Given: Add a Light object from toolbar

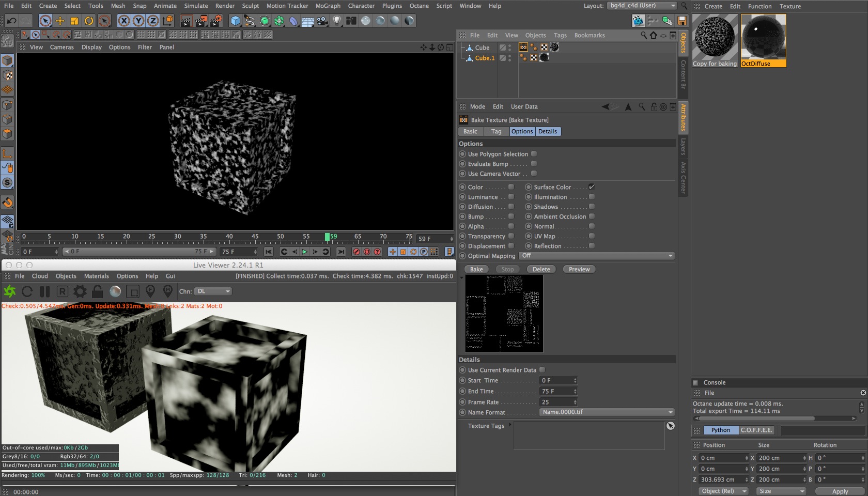Looking at the screenshot, I should pos(337,21).
